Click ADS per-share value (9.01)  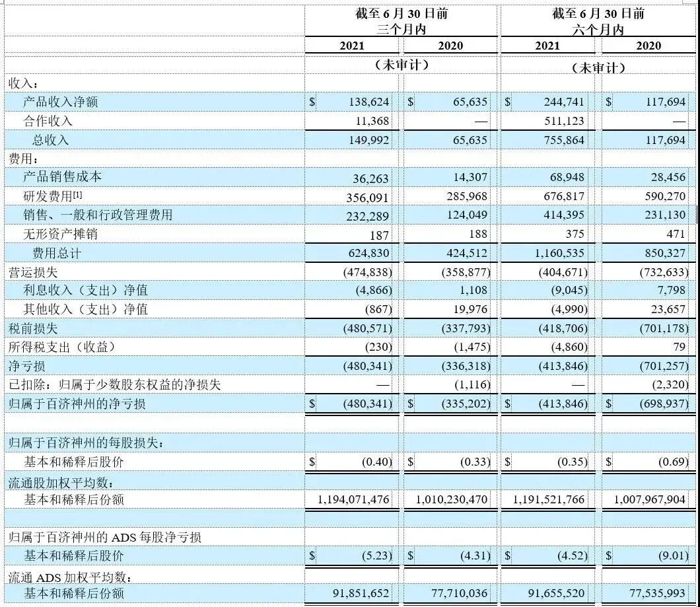pos(674,556)
